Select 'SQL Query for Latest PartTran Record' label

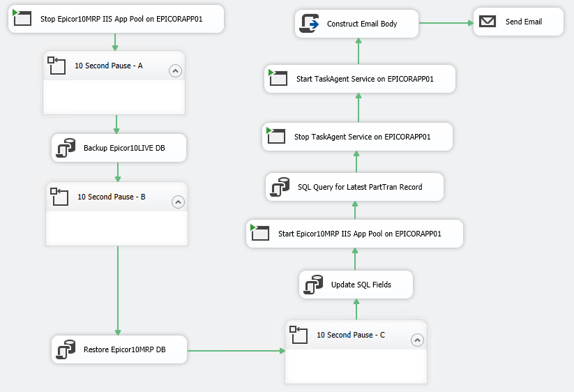(x=360, y=187)
